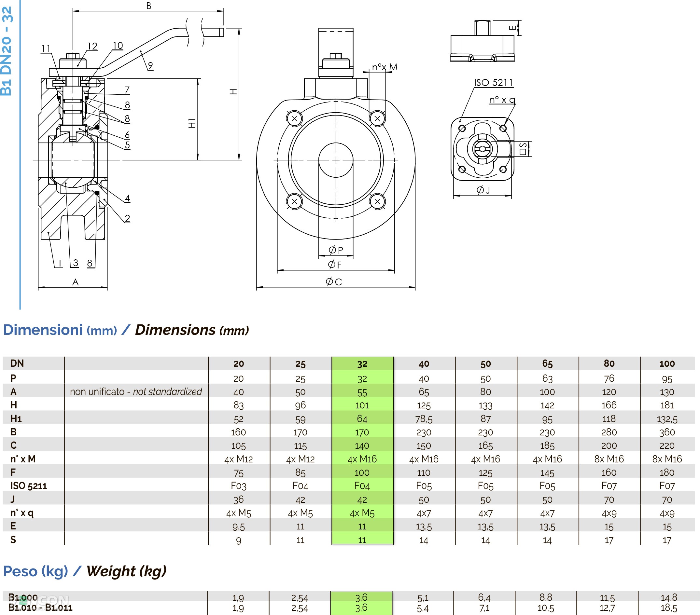Click the 'ISO 5211' row label in table
This screenshot has height=615, width=700.
point(28,485)
